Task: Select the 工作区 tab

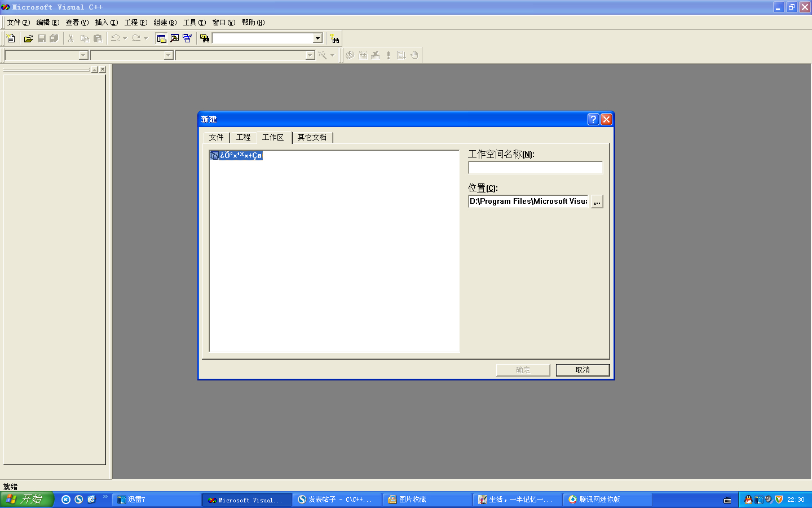Action: 273,137
